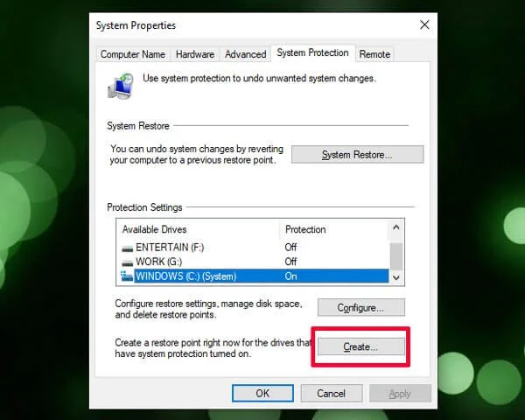This screenshot has height=420, width=525.
Task: Click Create to make a restore point
Action: (x=360, y=346)
